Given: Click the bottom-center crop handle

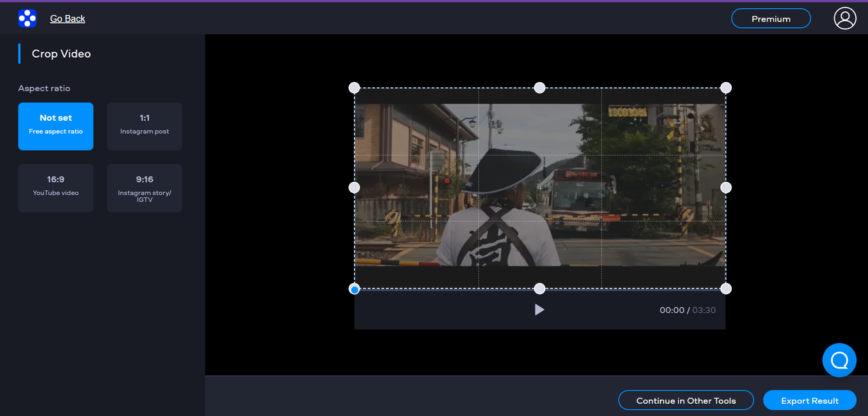Looking at the screenshot, I should pyautogui.click(x=540, y=289).
